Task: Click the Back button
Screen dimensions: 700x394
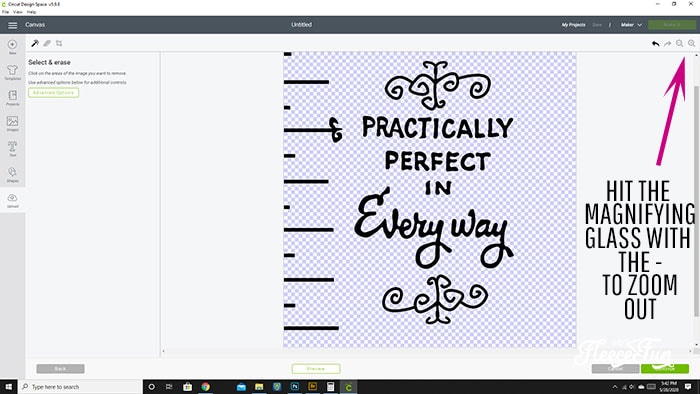Action: [60, 369]
